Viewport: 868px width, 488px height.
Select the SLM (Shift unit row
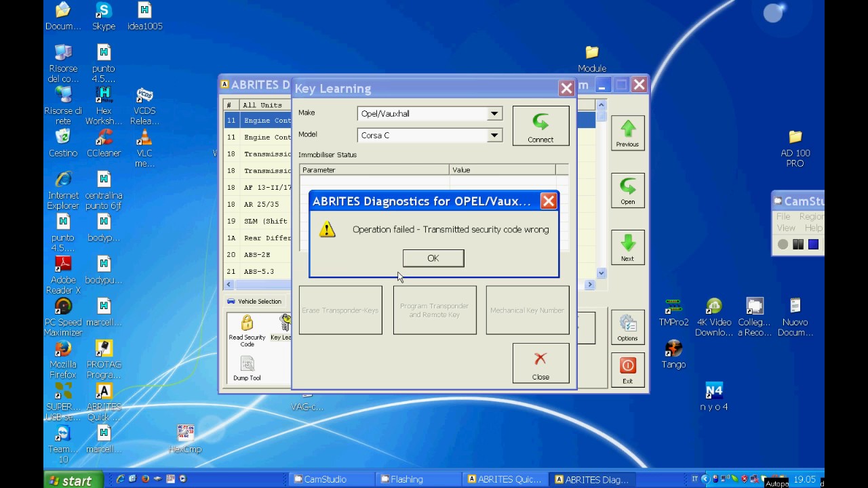pos(258,221)
